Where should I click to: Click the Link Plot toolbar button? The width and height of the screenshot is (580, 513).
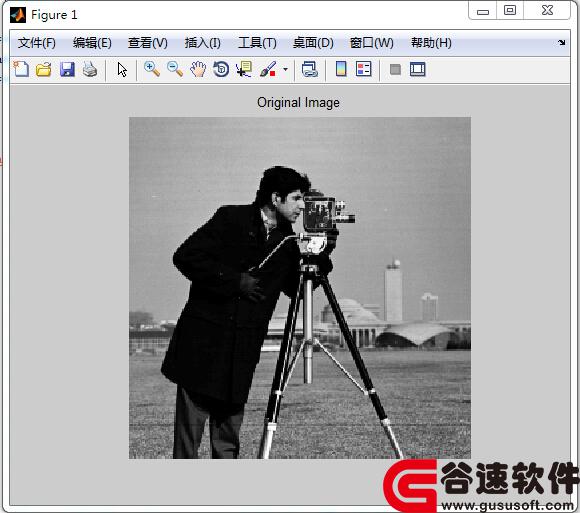click(310, 69)
